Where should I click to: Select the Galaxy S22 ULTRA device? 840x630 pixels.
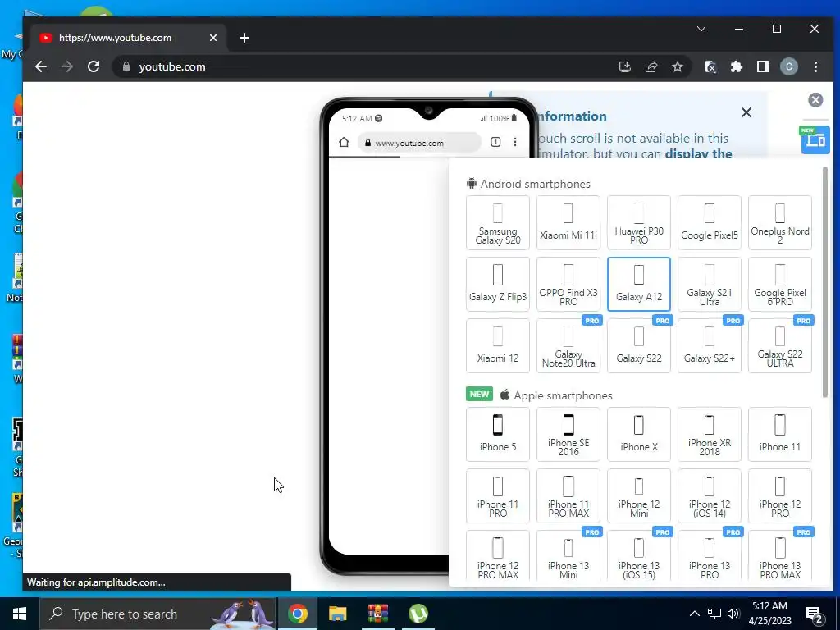click(x=780, y=345)
